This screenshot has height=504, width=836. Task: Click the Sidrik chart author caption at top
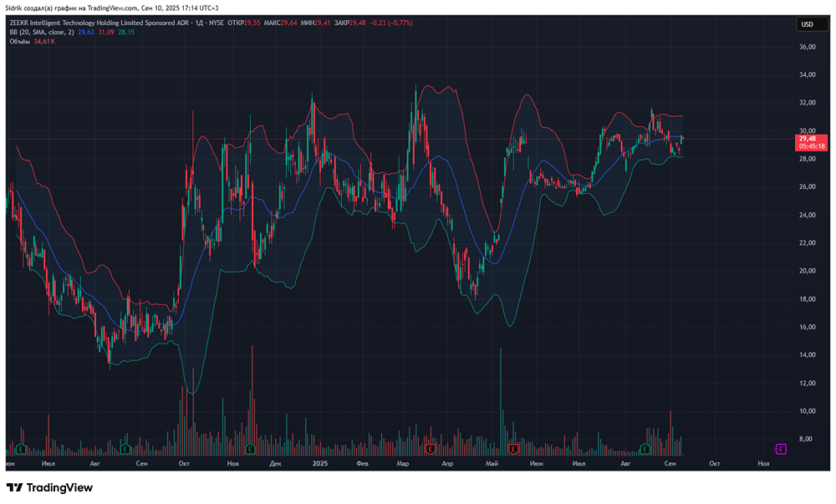tap(112, 8)
